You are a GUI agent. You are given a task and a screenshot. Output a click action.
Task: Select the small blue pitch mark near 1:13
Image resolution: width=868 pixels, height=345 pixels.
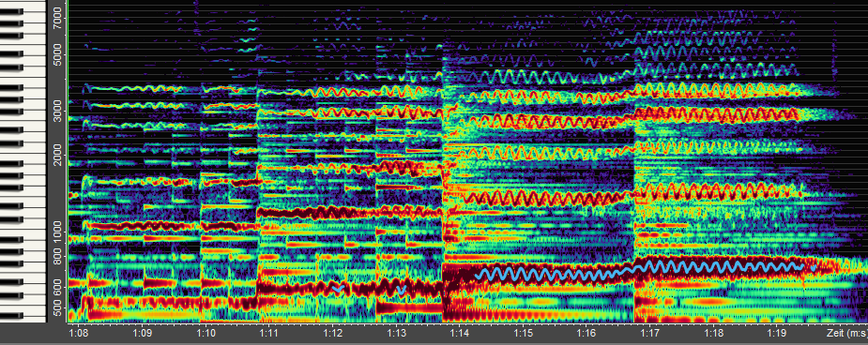click(x=402, y=290)
